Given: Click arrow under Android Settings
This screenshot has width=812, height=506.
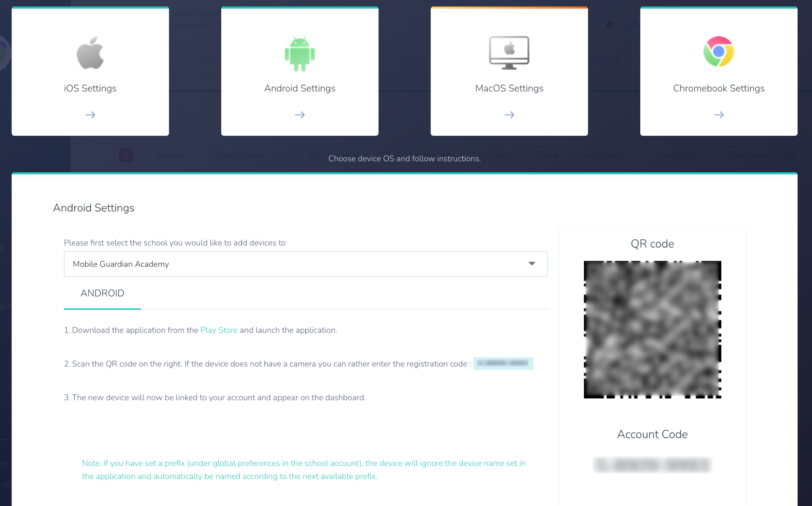Looking at the screenshot, I should 300,115.
